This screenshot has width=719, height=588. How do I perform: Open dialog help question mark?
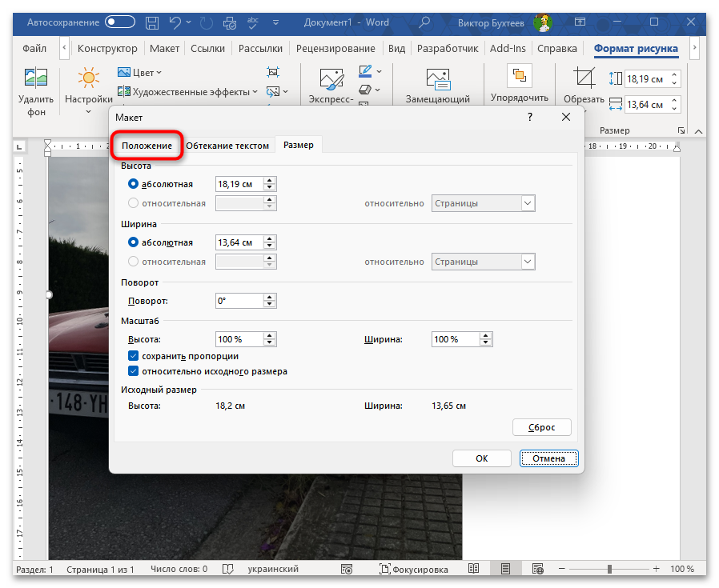[x=529, y=117]
